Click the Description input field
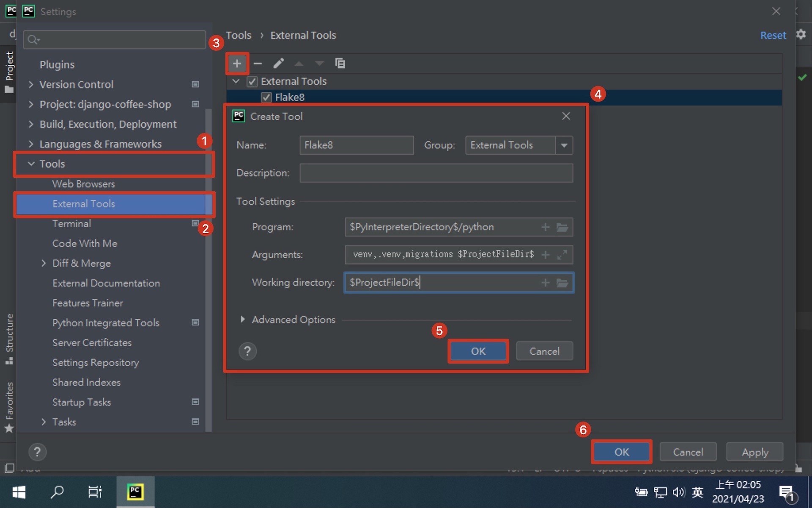Screen dimensions: 812x508 point(436,173)
